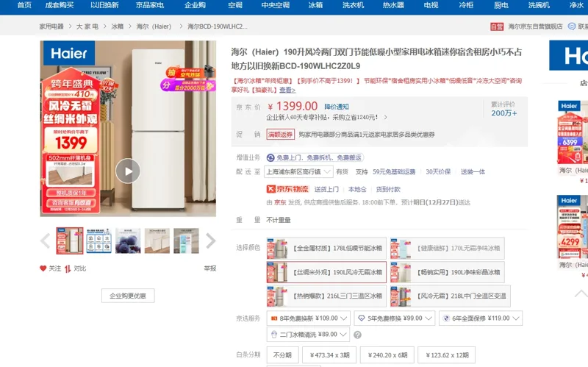Select fourth product thumbnail
This screenshot has width=588, height=367.
tap(157, 240)
